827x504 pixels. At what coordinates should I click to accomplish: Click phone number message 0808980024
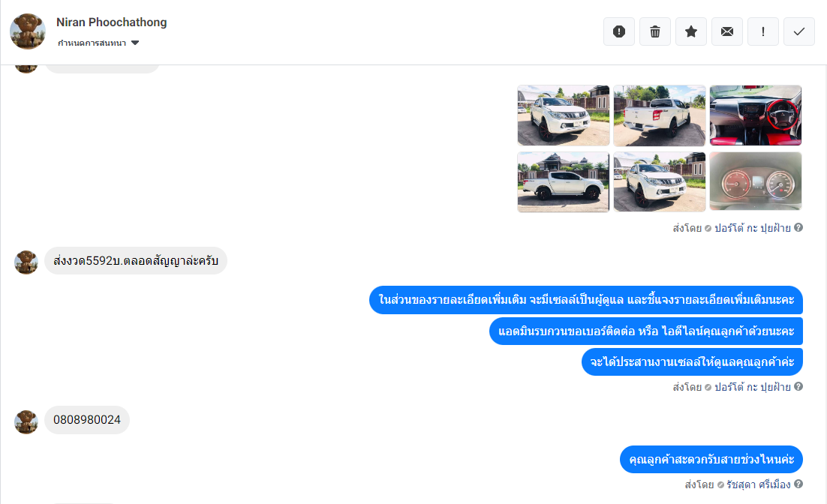[x=87, y=420]
